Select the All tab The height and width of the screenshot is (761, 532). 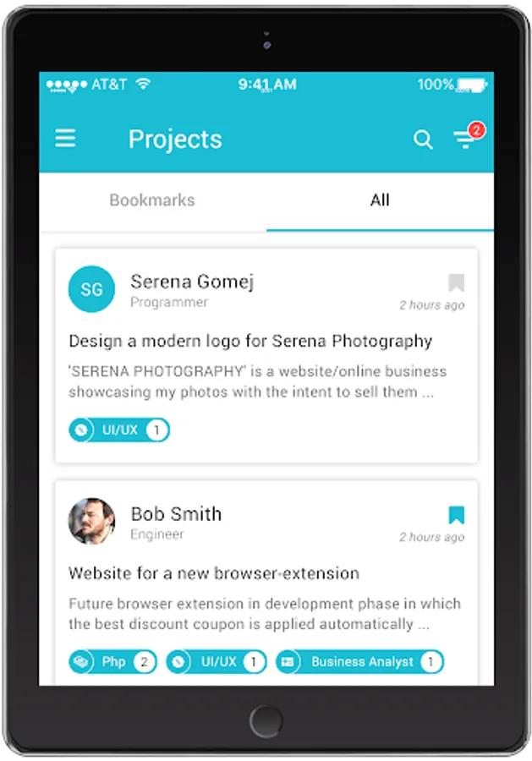tap(380, 200)
